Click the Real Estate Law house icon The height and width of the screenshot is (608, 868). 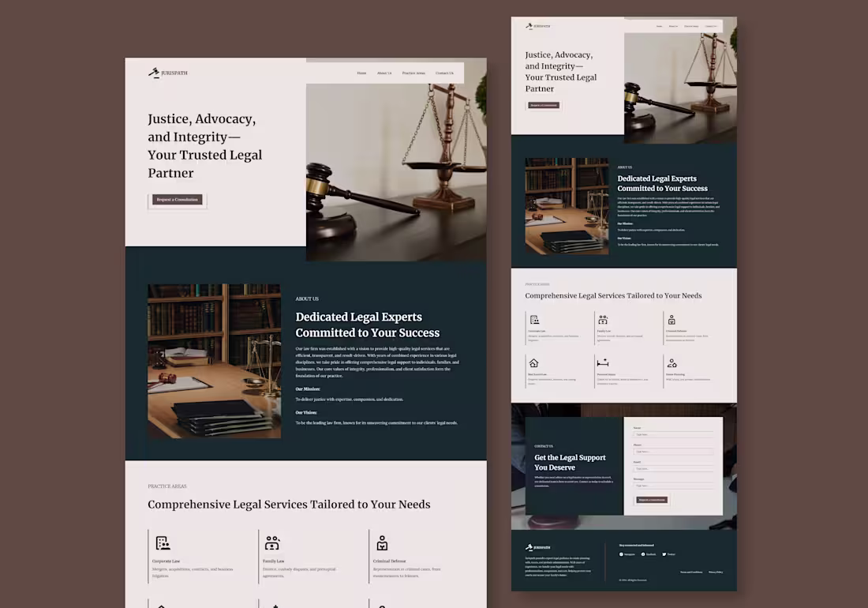(533, 362)
